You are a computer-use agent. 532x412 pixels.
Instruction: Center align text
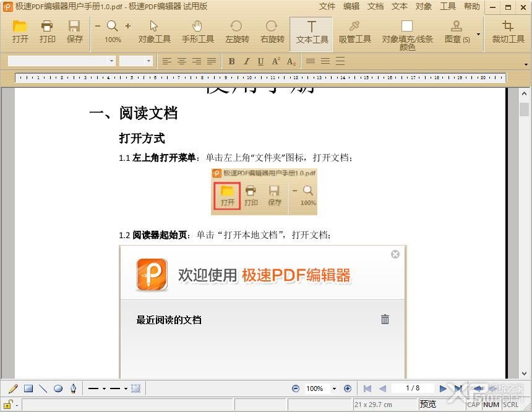182,61
